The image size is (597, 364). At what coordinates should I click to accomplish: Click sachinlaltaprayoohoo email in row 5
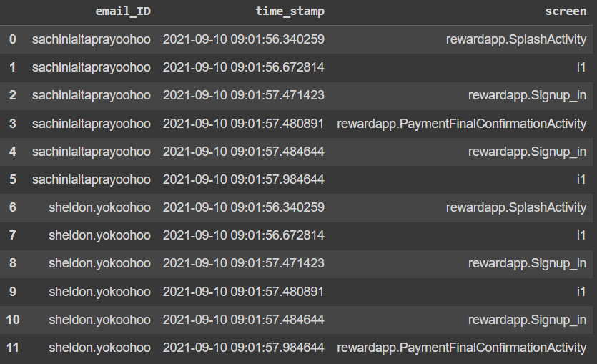pyautogui.click(x=92, y=179)
